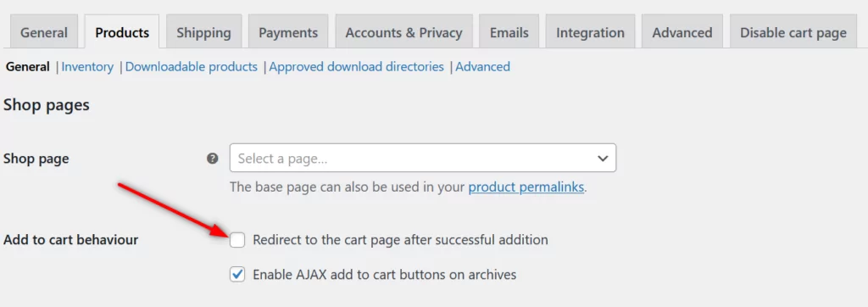Switch to the Shipping tab
This screenshot has height=307, width=868.
click(203, 32)
